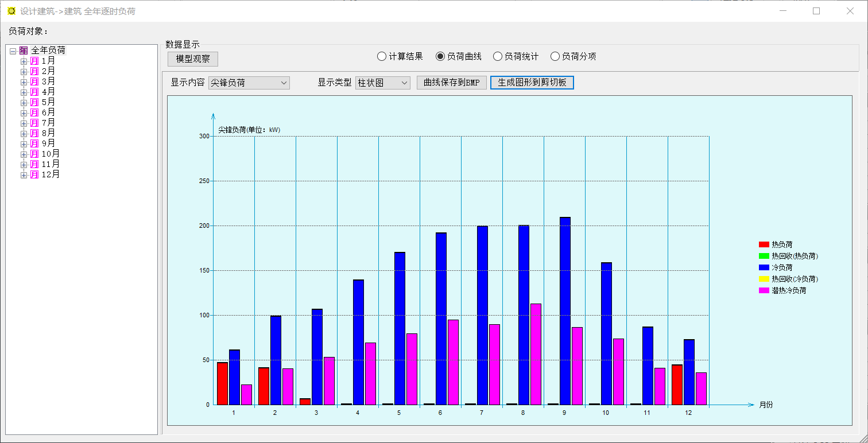
Task: Open the 显示内容 尖锋负荷 dropdown
Action: coord(249,83)
